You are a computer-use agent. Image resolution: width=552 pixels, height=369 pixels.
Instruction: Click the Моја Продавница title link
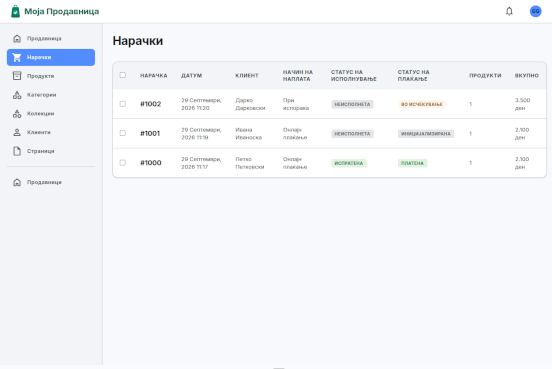point(62,11)
